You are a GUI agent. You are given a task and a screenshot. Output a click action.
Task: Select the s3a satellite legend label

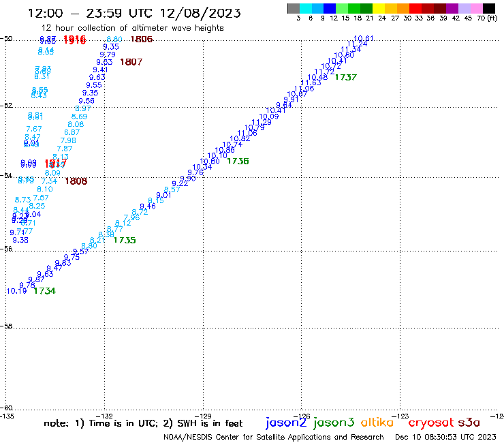(x=469, y=423)
